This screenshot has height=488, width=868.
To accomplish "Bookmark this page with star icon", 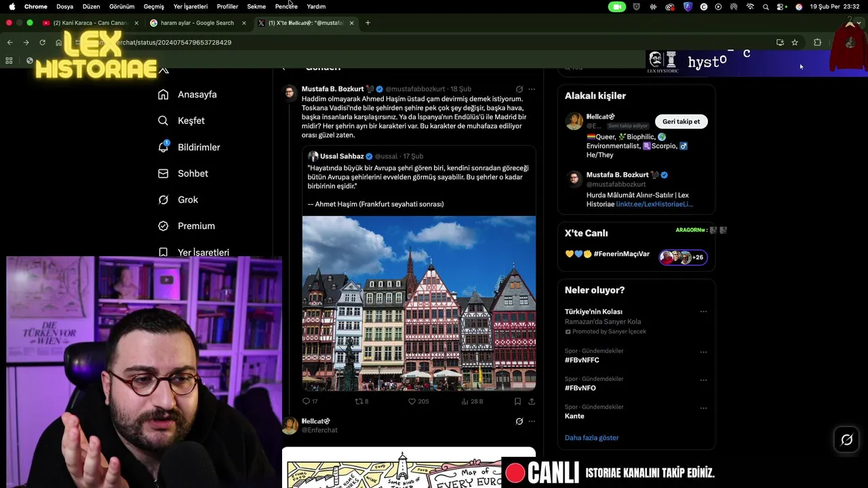I will (795, 42).
